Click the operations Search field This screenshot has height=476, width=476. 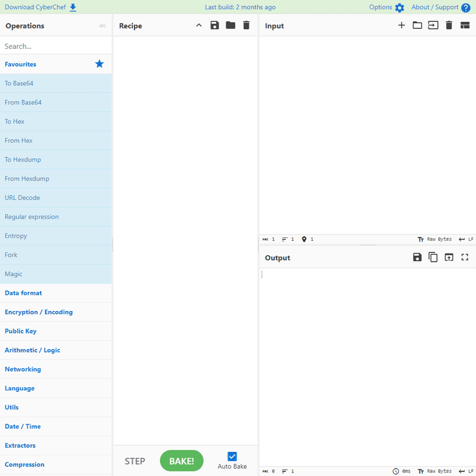coord(56,46)
